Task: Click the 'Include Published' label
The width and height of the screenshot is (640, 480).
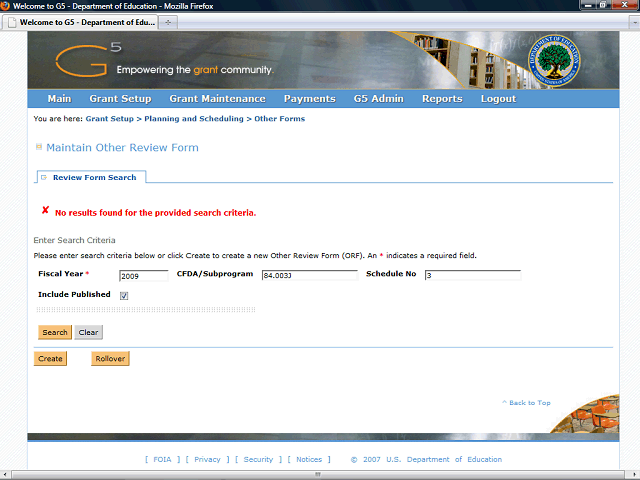Action: (74, 294)
